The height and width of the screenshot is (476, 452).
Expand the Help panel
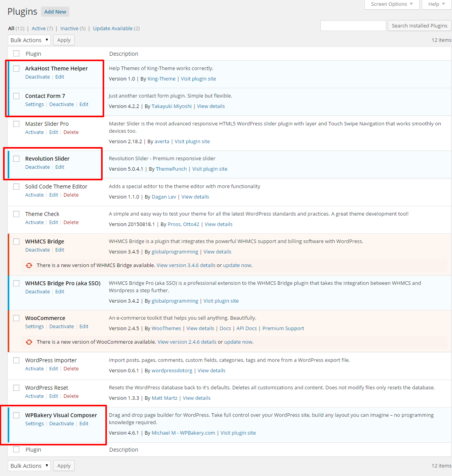pos(437,4)
